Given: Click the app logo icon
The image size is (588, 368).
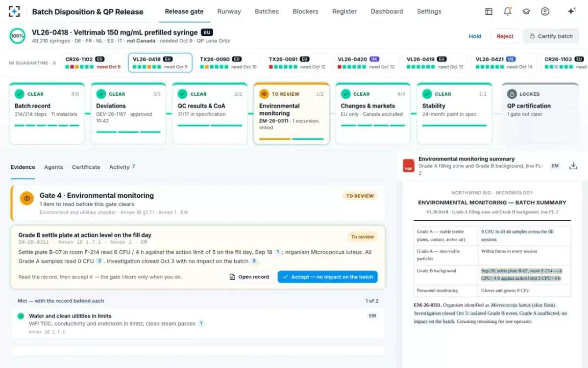Looking at the screenshot, I should [x=15, y=11].
